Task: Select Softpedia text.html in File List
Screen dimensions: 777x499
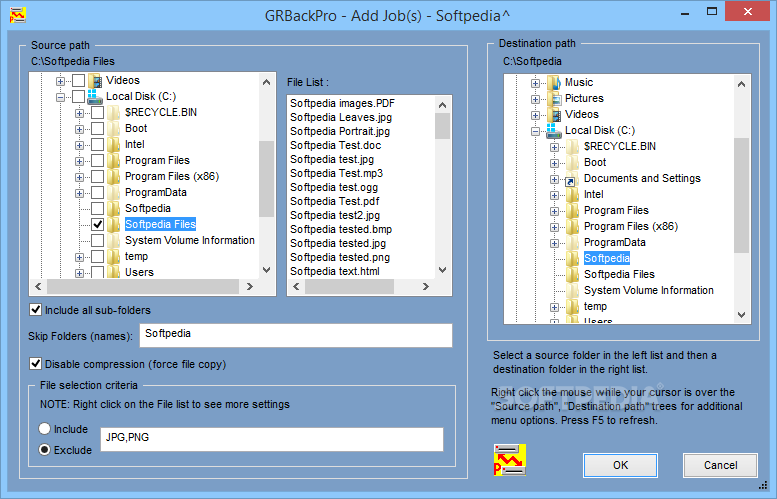Action: pos(335,271)
